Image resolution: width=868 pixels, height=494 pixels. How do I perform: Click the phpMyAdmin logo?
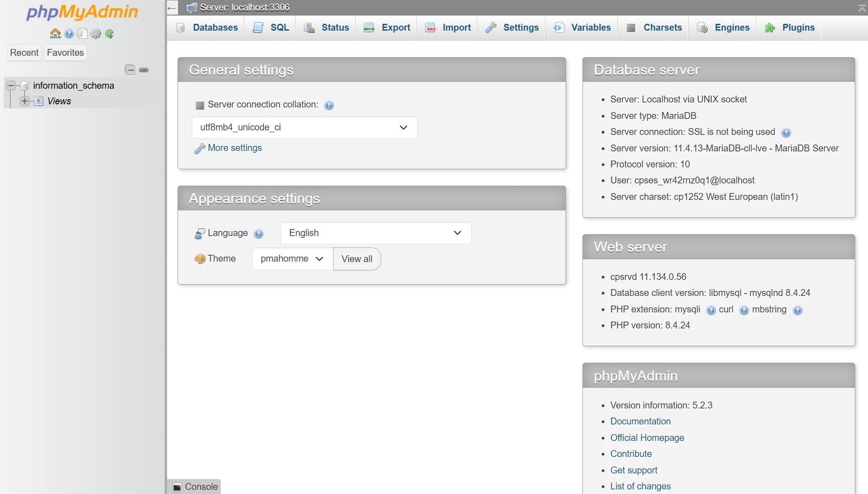(82, 12)
